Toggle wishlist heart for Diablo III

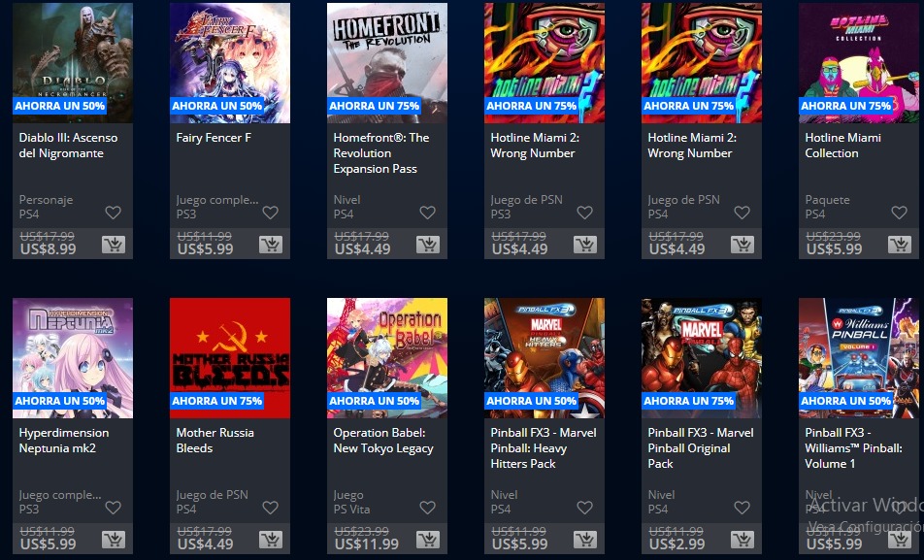[114, 213]
